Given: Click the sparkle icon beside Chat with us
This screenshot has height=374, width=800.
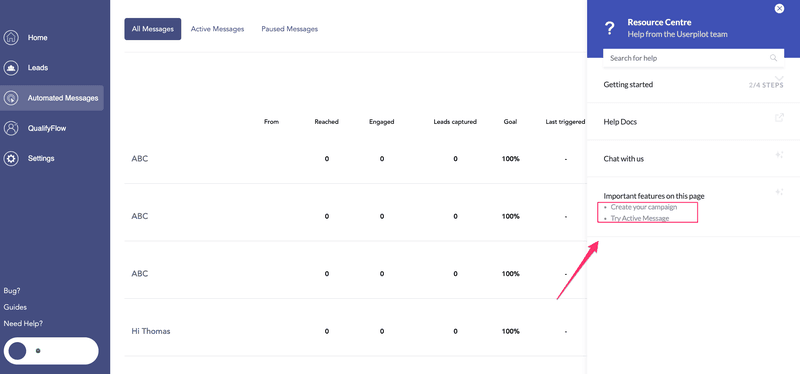Looking at the screenshot, I should point(779,155).
